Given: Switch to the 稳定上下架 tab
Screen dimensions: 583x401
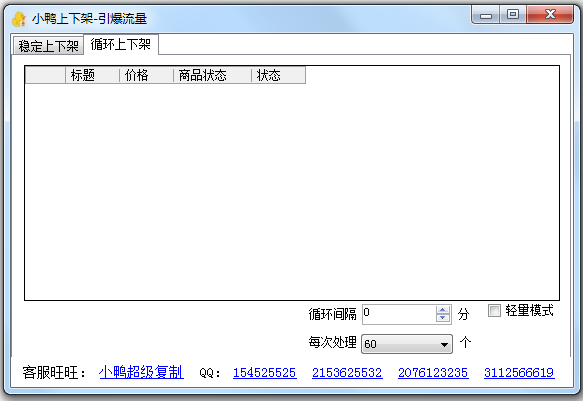Looking at the screenshot, I should tap(48, 46).
